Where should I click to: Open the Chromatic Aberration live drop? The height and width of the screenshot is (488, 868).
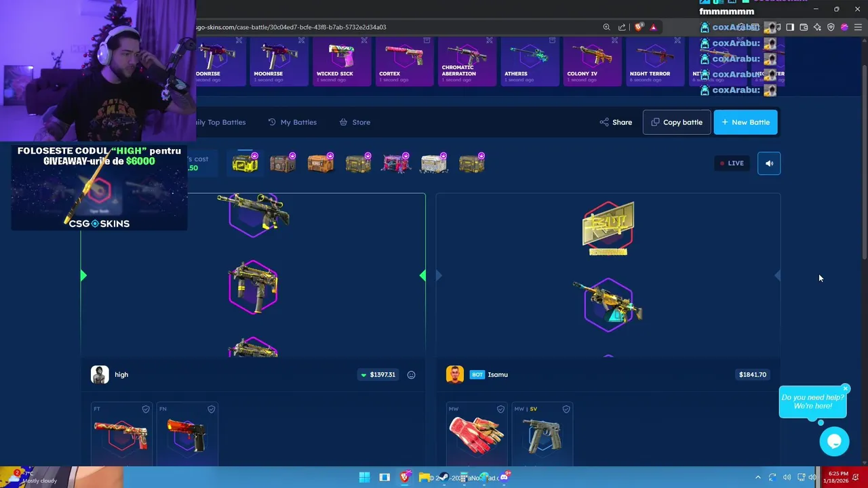coord(467,61)
